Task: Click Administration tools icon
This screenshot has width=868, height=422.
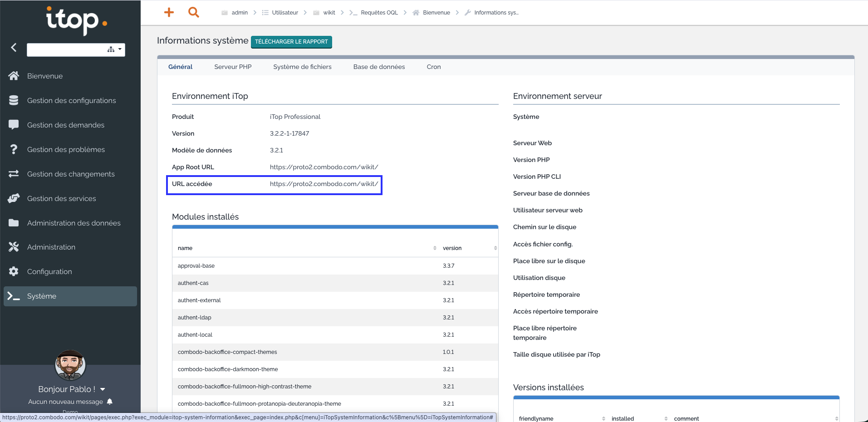Action: (x=14, y=247)
